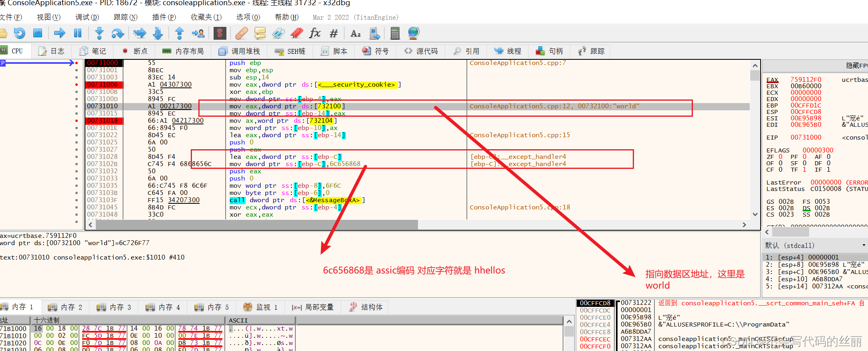Image resolution: width=868 pixels, height=351 pixels.
Task: Open the 局部变量 tab
Action: point(313,307)
